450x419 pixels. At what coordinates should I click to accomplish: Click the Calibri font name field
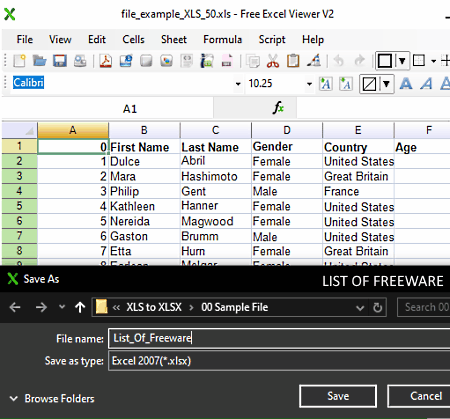point(122,83)
